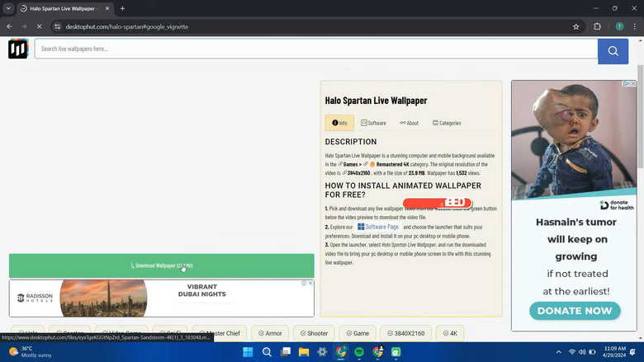
Task: Select the Halo Spartan Live Wallpaper tab
Action: [65, 8]
